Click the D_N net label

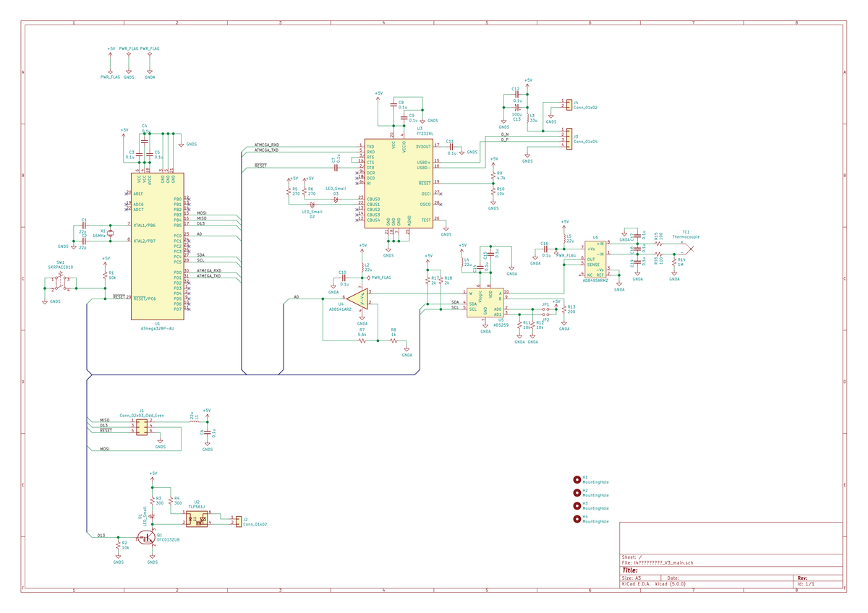pyautogui.click(x=505, y=134)
